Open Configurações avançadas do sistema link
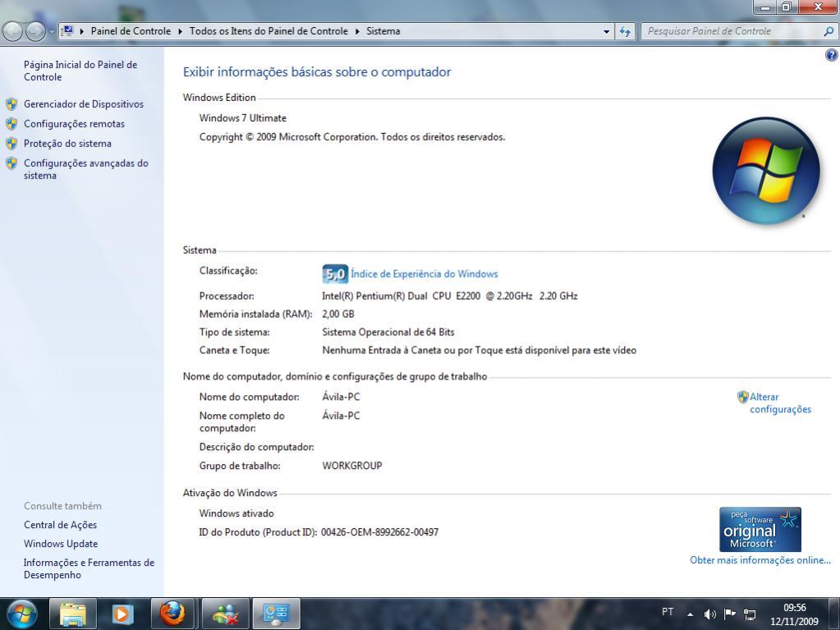This screenshot has width=840, height=630. [x=85, y=169]
